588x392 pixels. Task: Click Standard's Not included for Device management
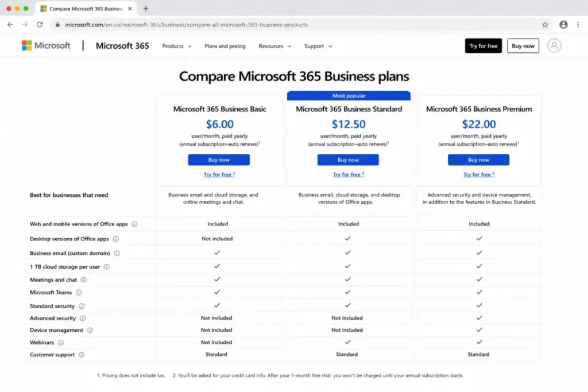click(347, 330)
